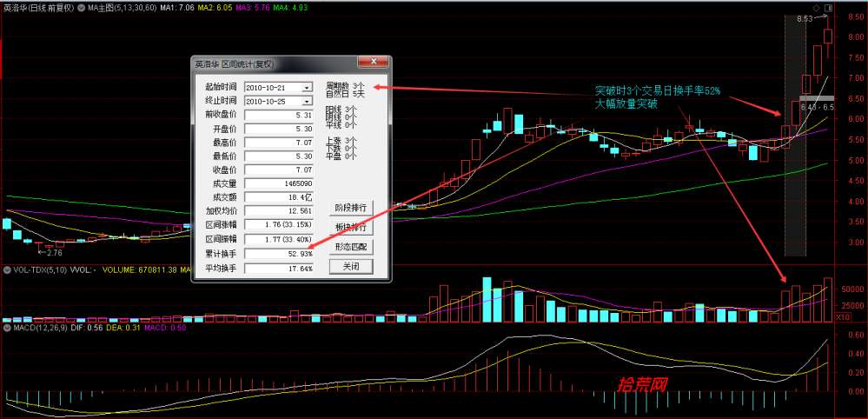
Task: Click the 区间振幅 field 1.77(33.40%)
Action: [279, 239]
